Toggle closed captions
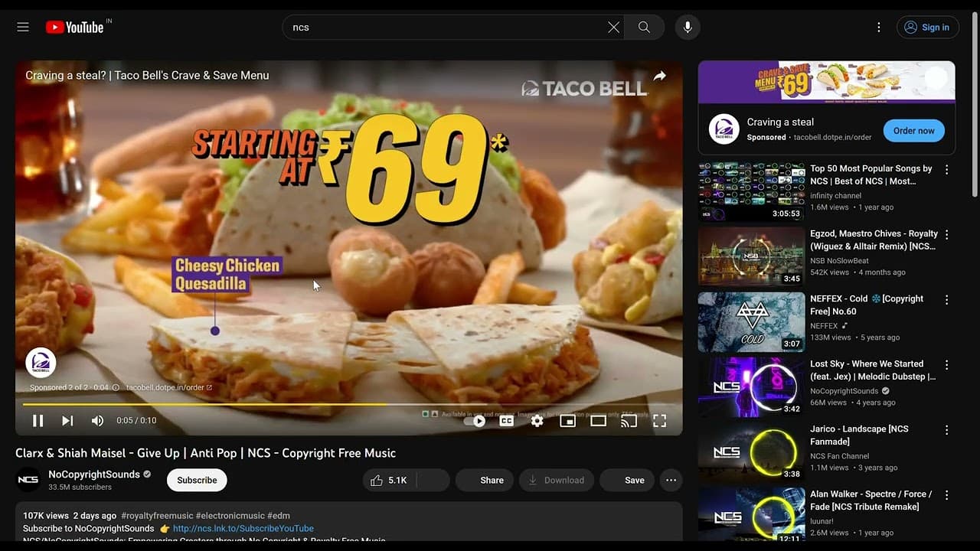 pyautogui.click(x=506, y=420)
